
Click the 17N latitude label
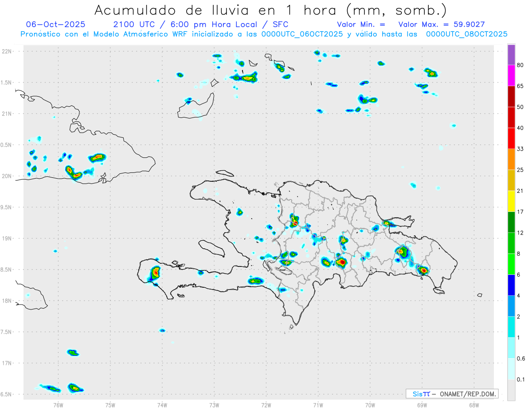point(8,363)
